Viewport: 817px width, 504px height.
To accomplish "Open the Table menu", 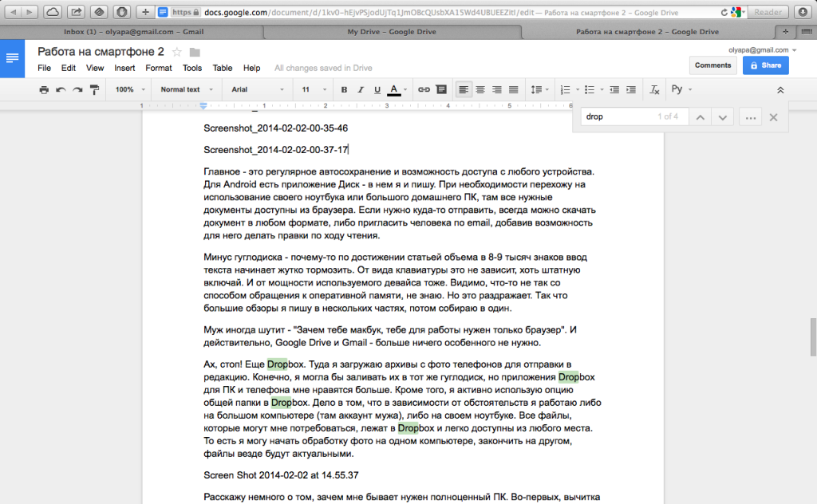I will click(x=223, y=68).
